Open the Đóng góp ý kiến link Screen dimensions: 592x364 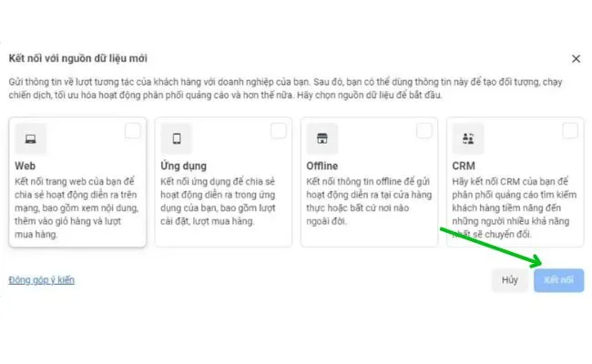pyautogui.click(x=41, y=280)
